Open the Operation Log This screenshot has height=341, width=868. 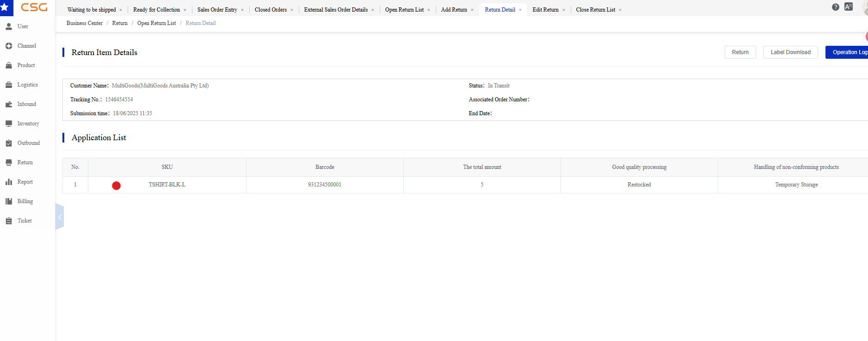847,52
